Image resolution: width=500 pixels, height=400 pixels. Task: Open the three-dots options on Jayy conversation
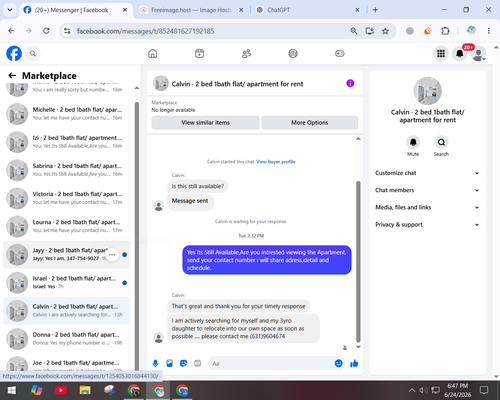[x=112, y=255]
